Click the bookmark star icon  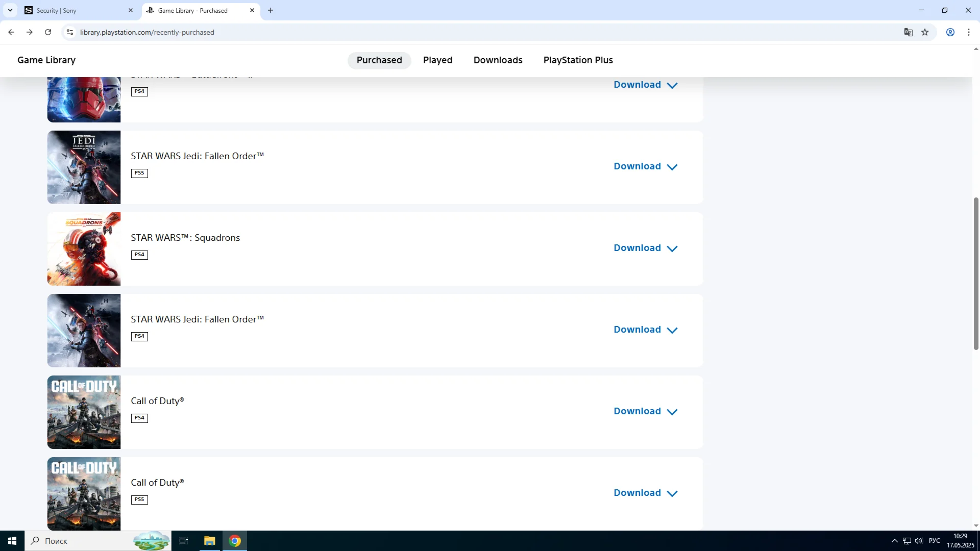click(925, 32)
